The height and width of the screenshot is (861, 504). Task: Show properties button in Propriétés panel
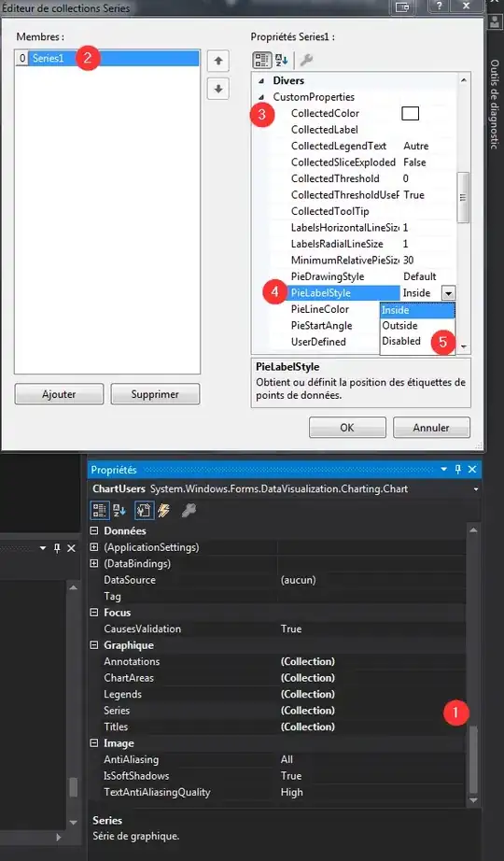pos(144,511)
